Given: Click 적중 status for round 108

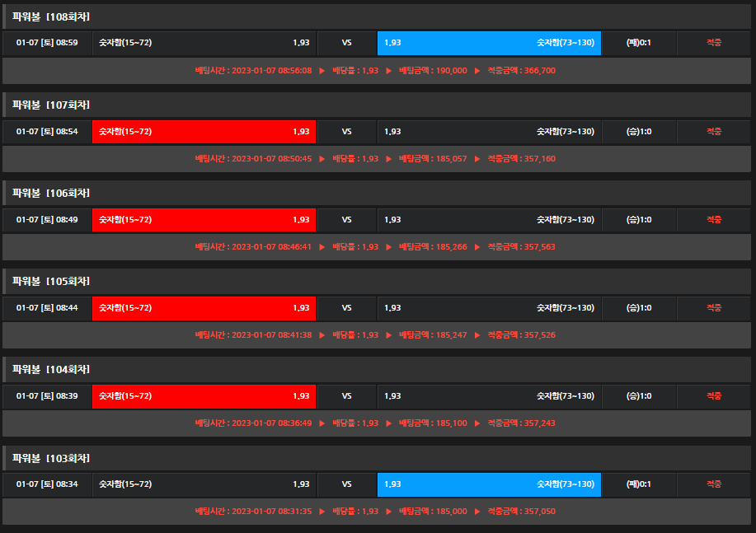Looking at the screenshot, I should tap(713, 43).
